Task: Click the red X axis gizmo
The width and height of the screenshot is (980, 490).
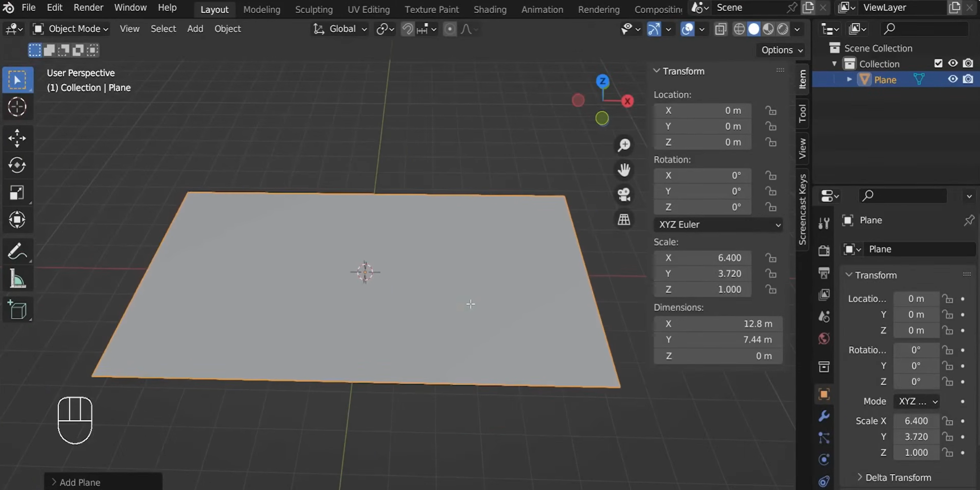Action: click(x=627, y=101)
